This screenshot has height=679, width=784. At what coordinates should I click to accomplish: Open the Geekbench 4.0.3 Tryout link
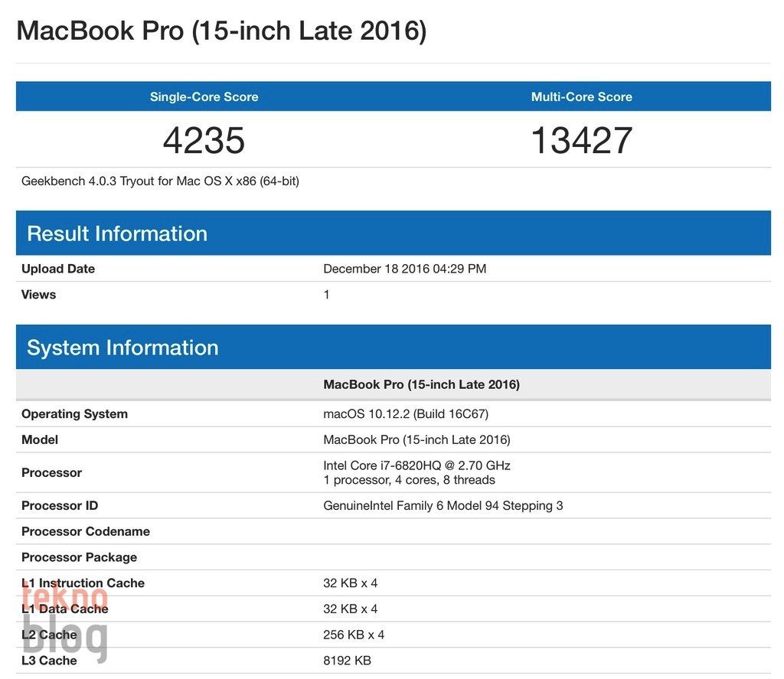(159, 181)
